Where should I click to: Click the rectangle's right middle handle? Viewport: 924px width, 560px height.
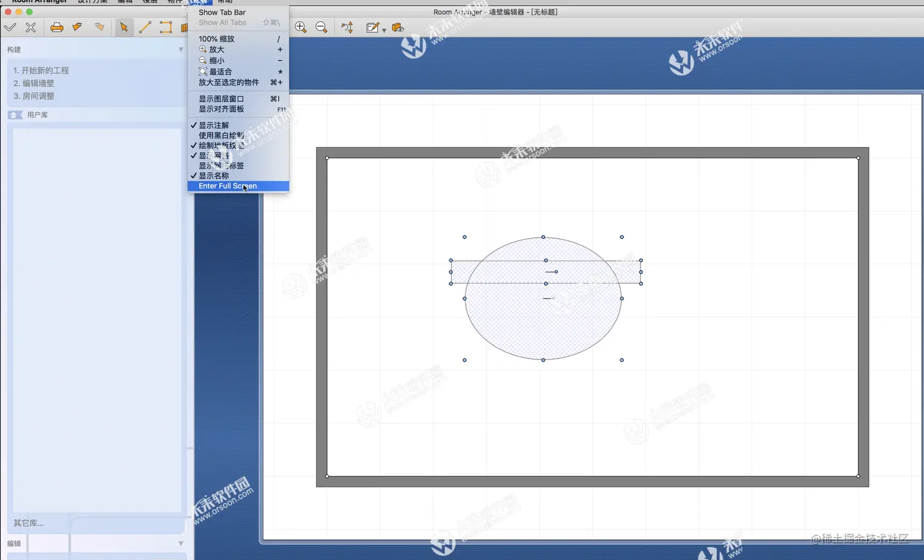tap(641, 272)
